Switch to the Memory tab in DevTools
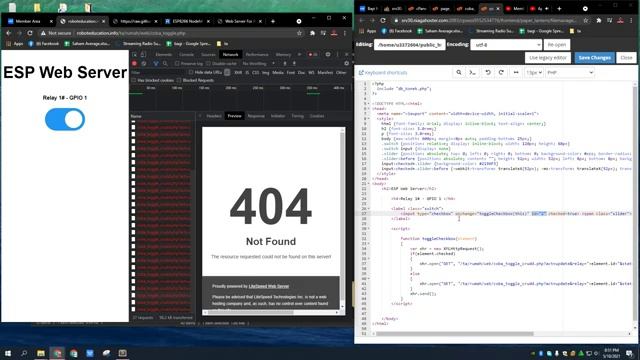The image size is (640, 360). (x=283, y=54)
